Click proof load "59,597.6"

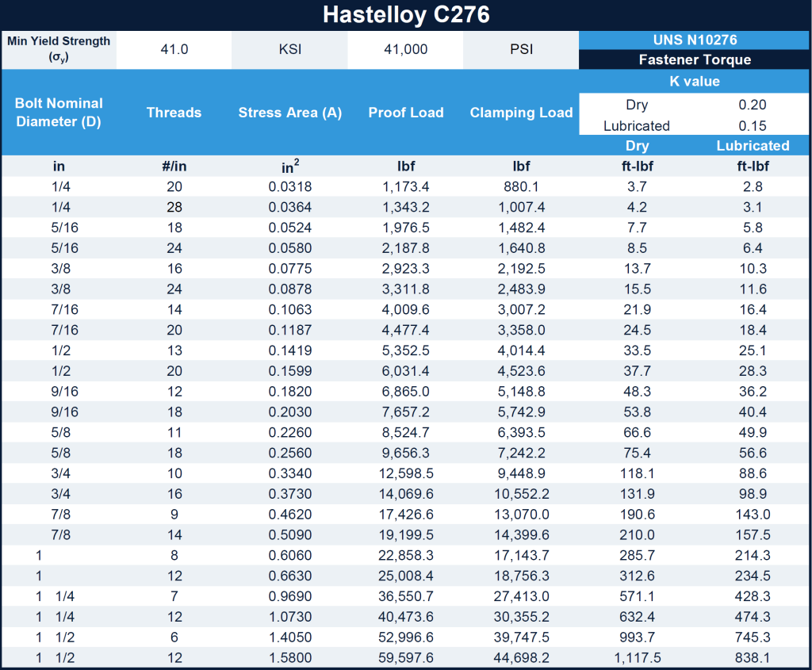[x=406, y=657]
